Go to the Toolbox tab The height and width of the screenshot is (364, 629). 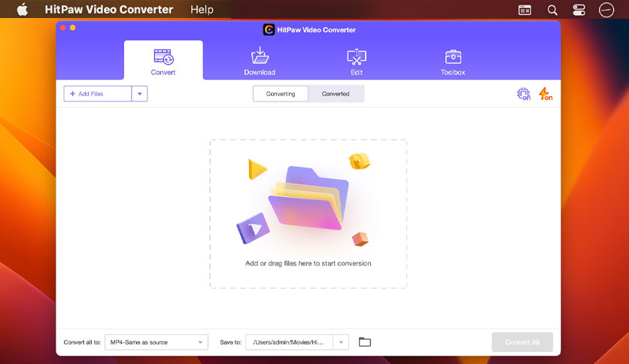click(453, 61)
